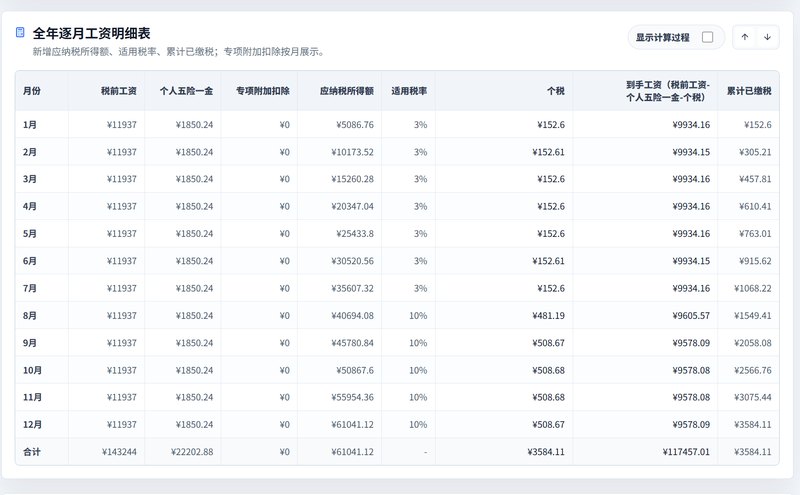Screen dimensions: 800x495
Task: Click cumulative tax ¥1549.41
Action: [x=753, y=316]
